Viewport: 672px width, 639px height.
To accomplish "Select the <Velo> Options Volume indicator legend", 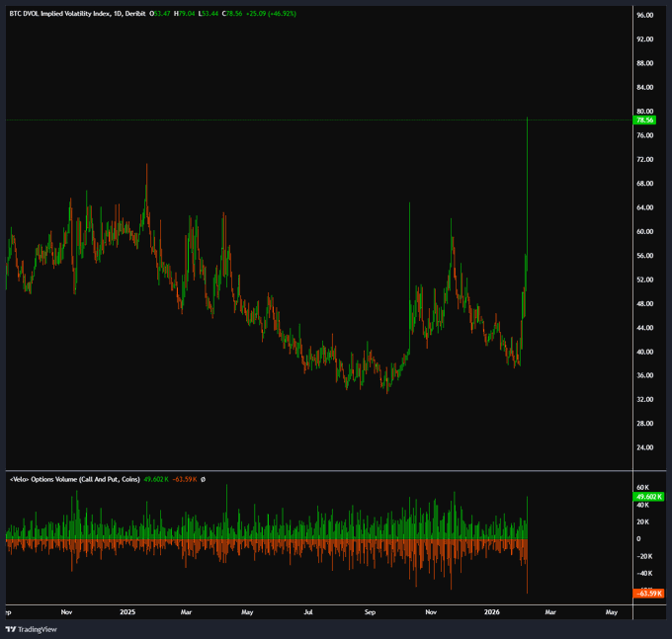I will 74,480.
